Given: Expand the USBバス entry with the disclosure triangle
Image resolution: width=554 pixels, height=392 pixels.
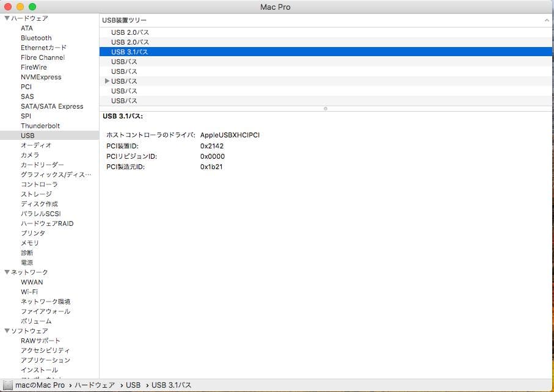Looking at the screenshot, I should click(107, 81).
